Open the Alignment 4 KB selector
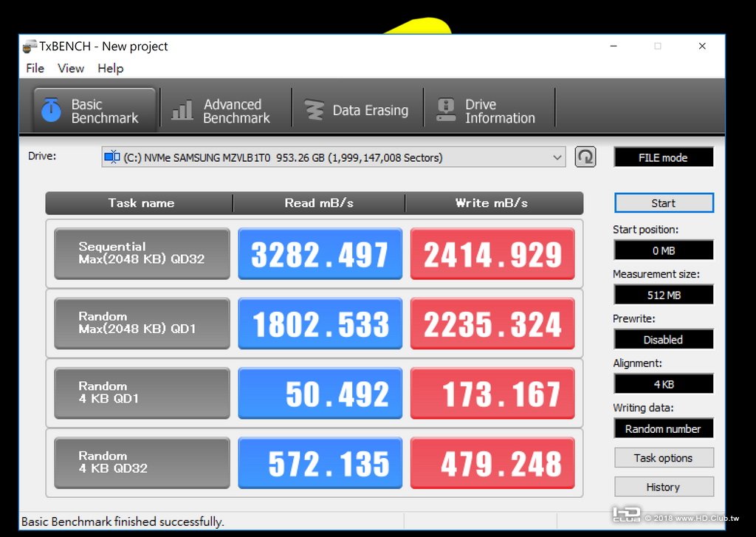756x537 pixels. tap(664, 384)
